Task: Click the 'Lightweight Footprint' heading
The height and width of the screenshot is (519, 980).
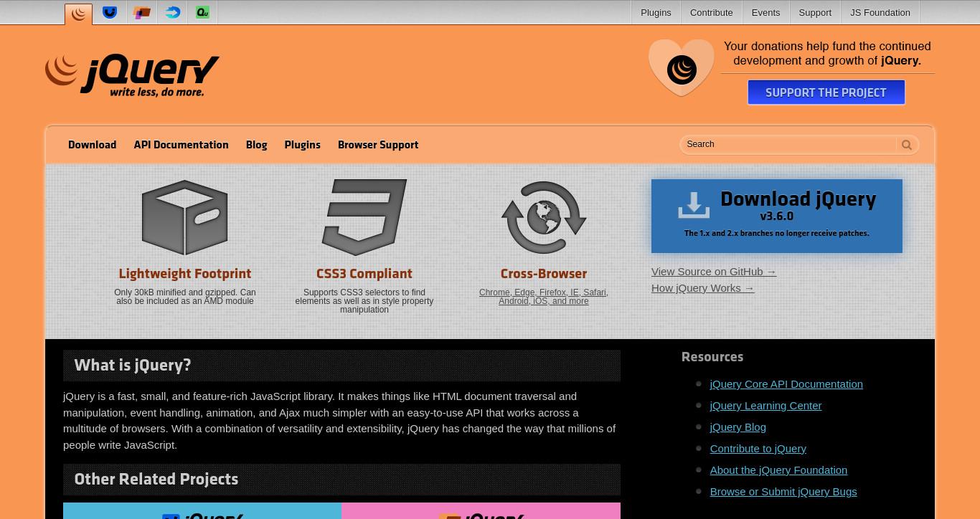Action: point(185,274)
